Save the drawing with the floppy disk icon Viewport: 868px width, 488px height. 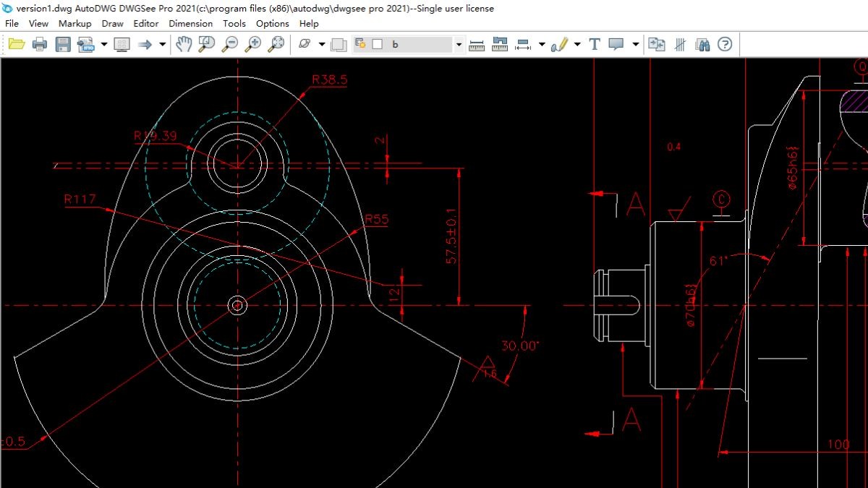[x=63, y=44]
